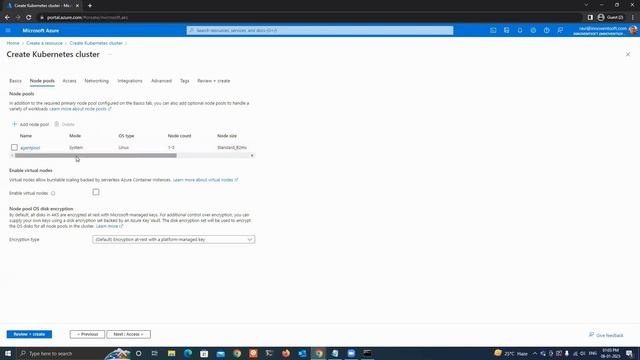Click the right arrow of the table scrollbar

252,156
